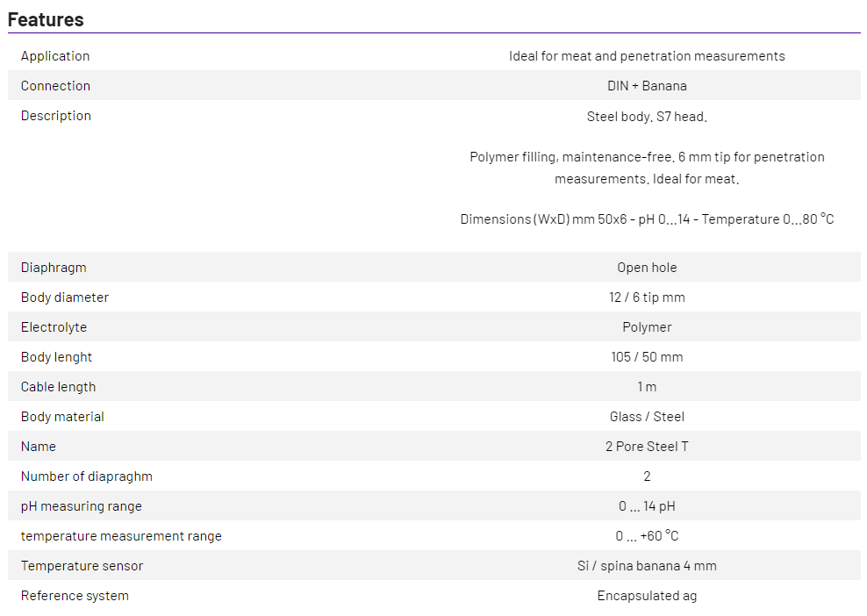The image size is (867, 616).
Task: Click the Diaphragm row label
Action: 54,268
